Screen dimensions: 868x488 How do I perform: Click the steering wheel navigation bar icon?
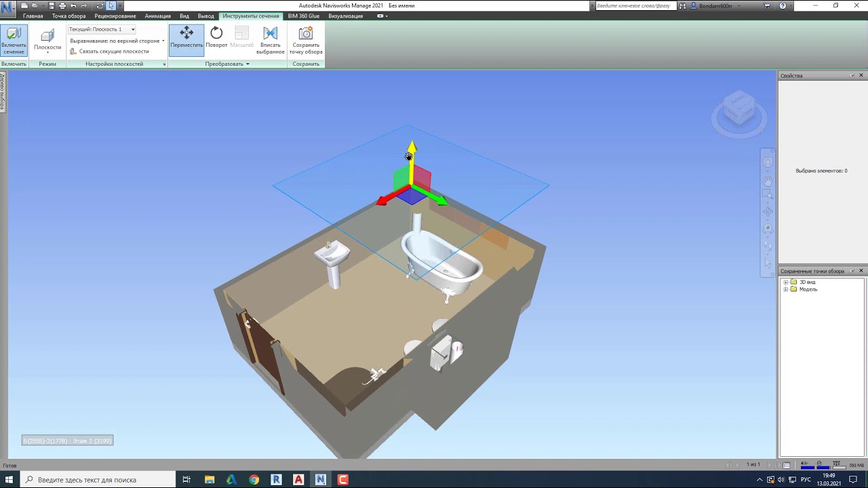(x=768, y=162)
